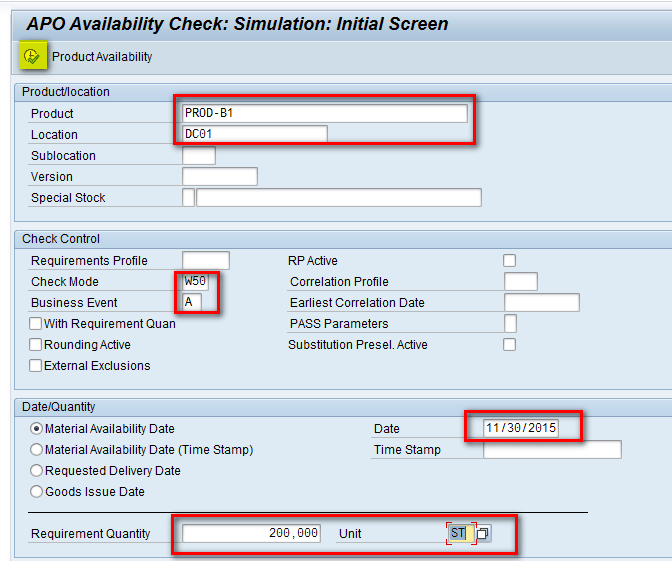Screen dimensions: 672x561
Task: Tick the With Requirement Quan checkbox
Action: coord(36,323)
